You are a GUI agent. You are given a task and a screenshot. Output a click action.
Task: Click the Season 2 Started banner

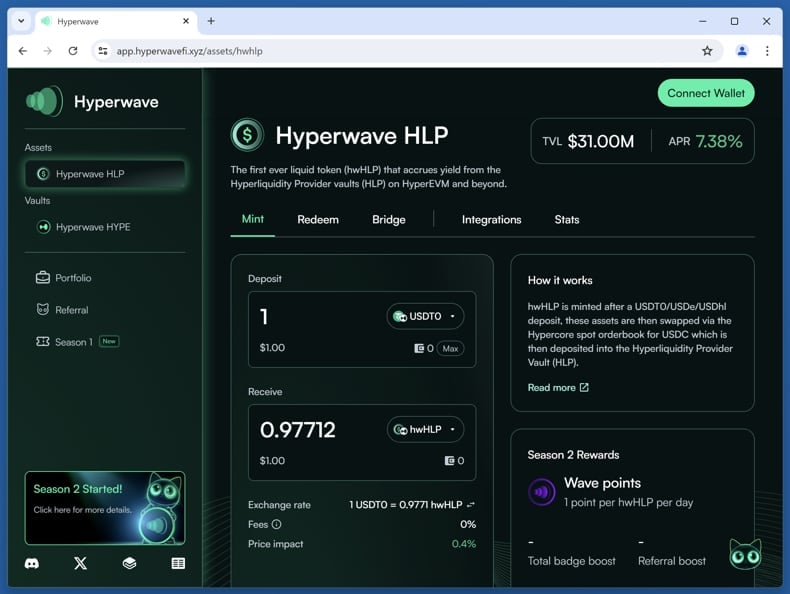point(105,508)
